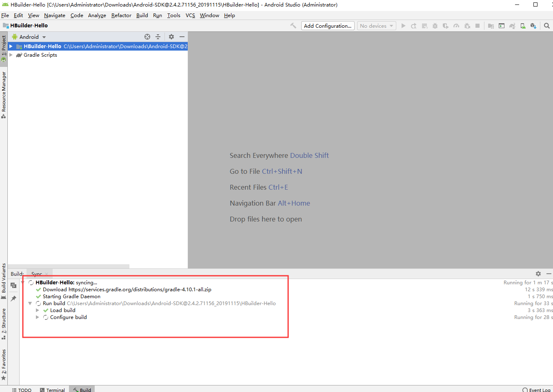The width and height of the screenshot is (553, 392).
Task: Expand the HBuilder-Hello project tree node
Action: [11, 47]
